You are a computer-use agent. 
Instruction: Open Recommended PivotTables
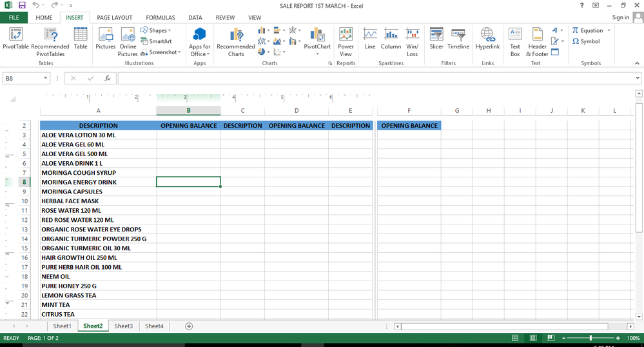coord(50,42)
